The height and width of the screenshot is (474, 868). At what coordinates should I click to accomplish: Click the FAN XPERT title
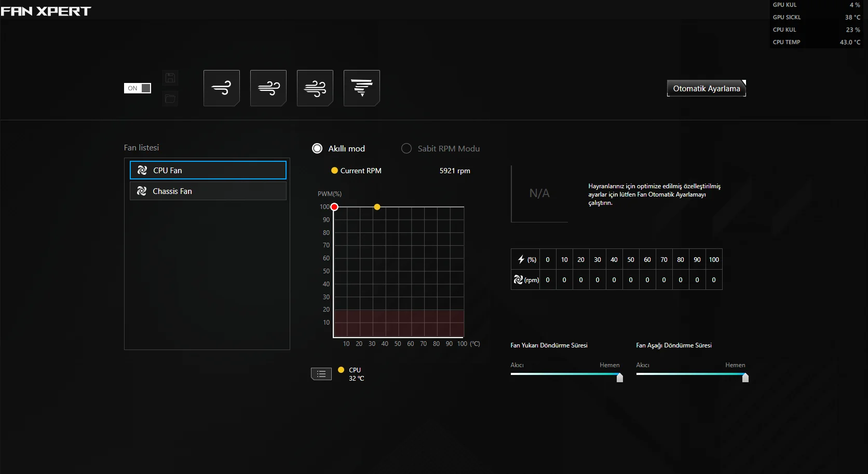point(46,11)
